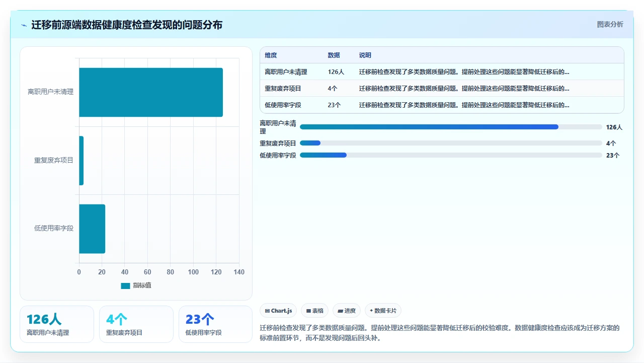Click table cell 4个

(332, 89)
